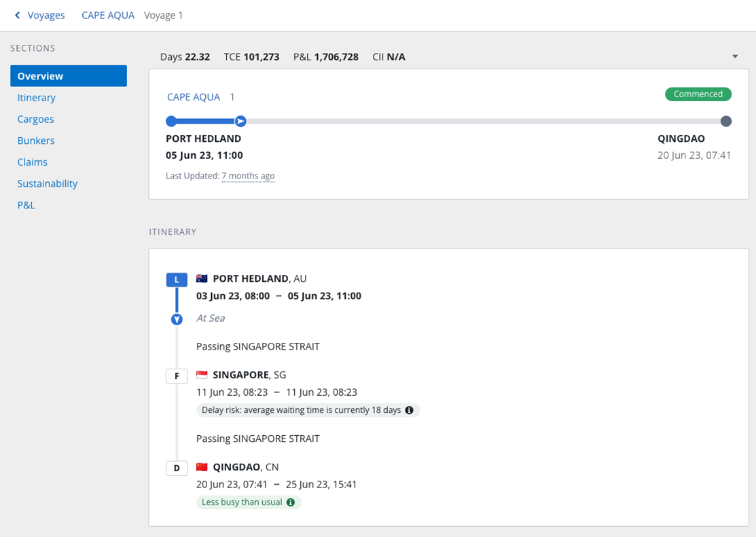
Task: Click info icon on Less busy than usual
Action: pyautogui.click(x=291, y=502)
